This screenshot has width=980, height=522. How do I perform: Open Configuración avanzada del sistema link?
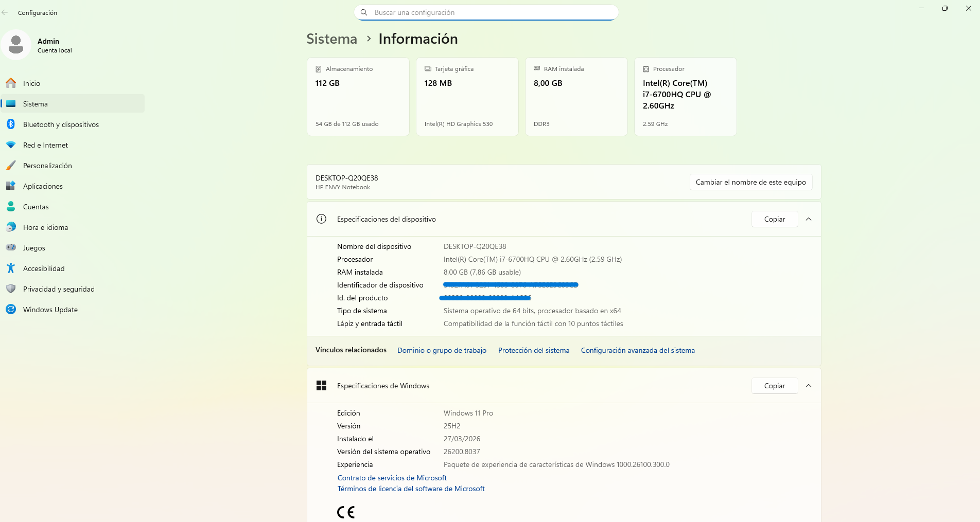coord(638,350)
